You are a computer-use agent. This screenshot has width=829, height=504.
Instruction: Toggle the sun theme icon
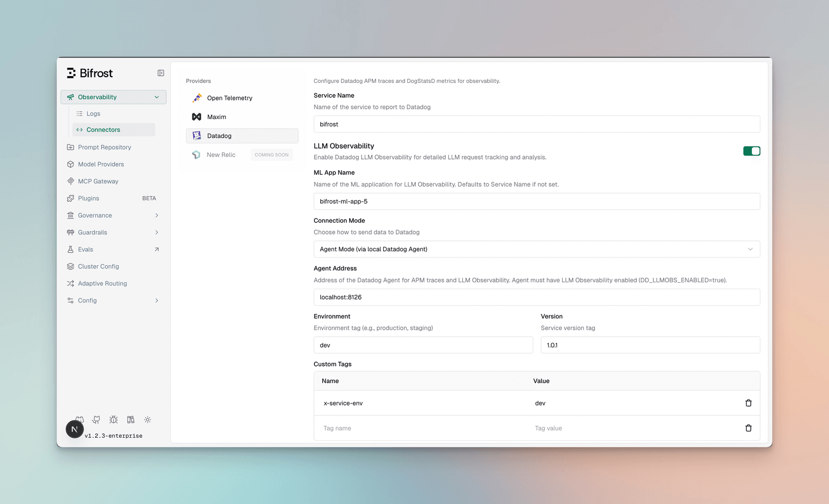coord(148,420)
